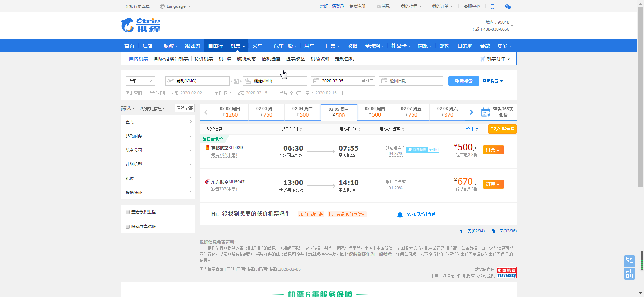Expand the 起飞时段 filter

point(158,136)
